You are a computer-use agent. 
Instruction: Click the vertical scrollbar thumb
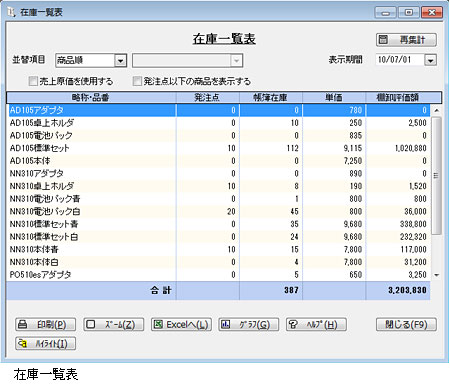pyautogui.click(x=436, y=176)
